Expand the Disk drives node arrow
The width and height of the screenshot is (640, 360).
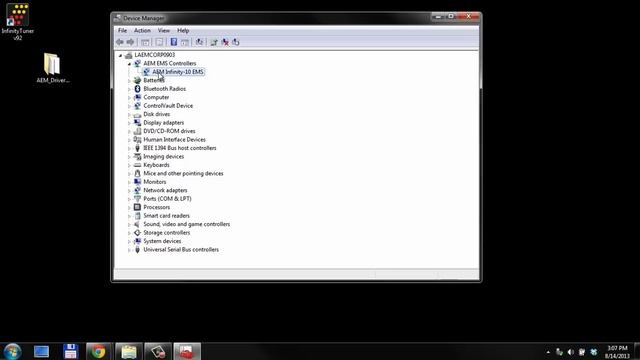pyautogui.click(x=129, y=114)
